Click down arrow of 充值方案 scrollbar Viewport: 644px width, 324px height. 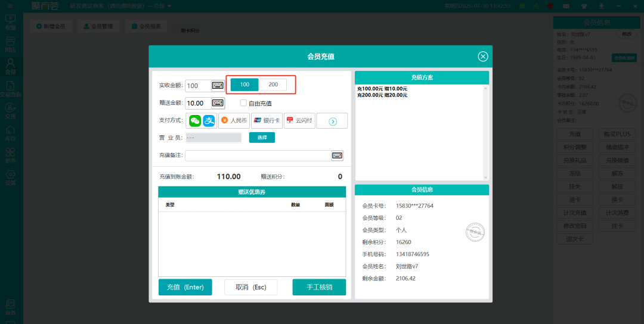pyautogui.click(x=486, y=177)
